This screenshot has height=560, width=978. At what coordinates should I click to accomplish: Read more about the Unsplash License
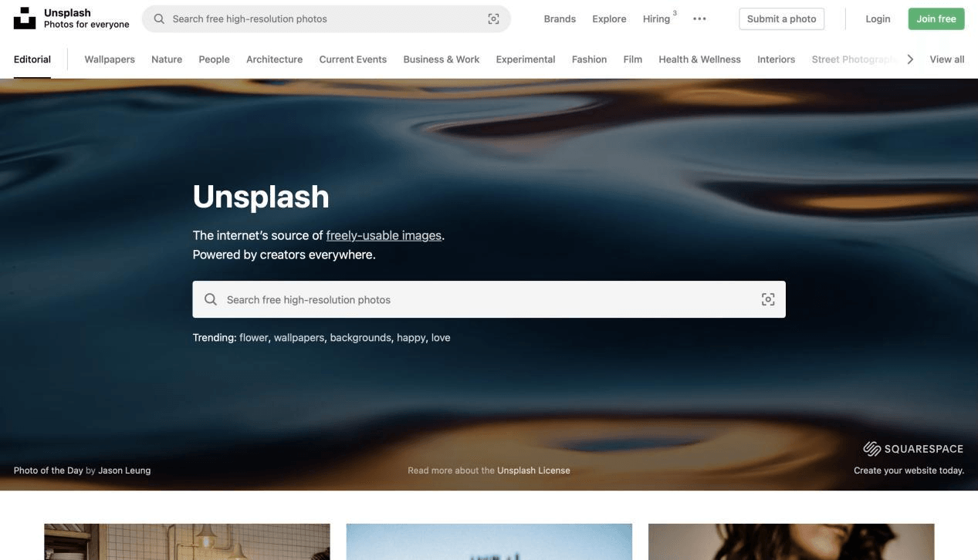(533, 470)
